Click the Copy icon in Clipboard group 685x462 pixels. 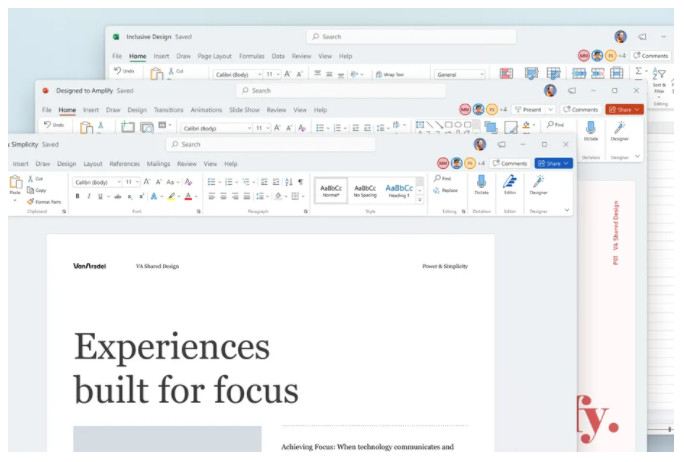click(x=38, y=189)
